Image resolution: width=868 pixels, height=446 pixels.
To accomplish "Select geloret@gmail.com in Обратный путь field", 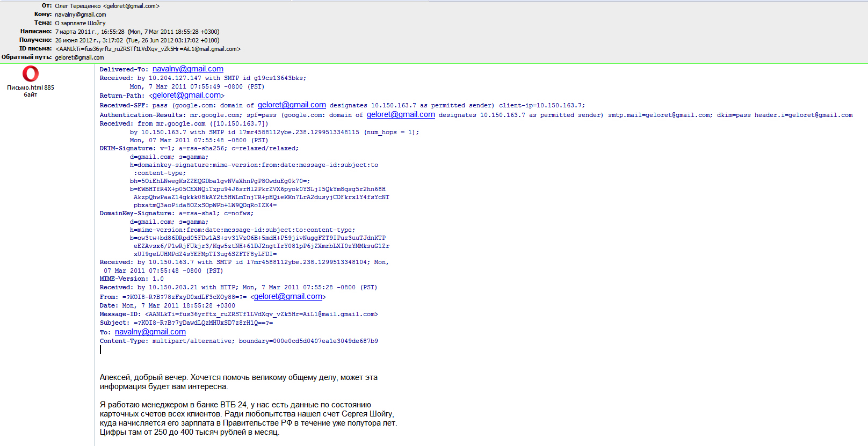I will tap(79, 57).
